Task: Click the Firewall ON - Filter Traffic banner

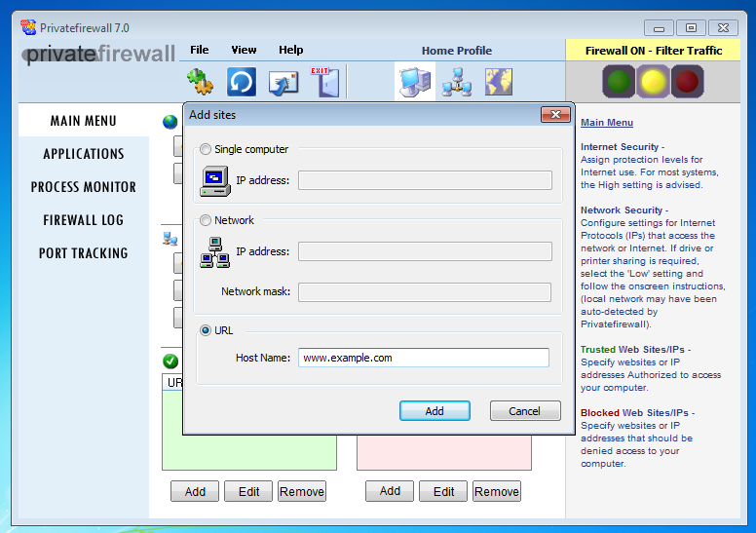Action: pyautogui.click(x=653, y=51)
